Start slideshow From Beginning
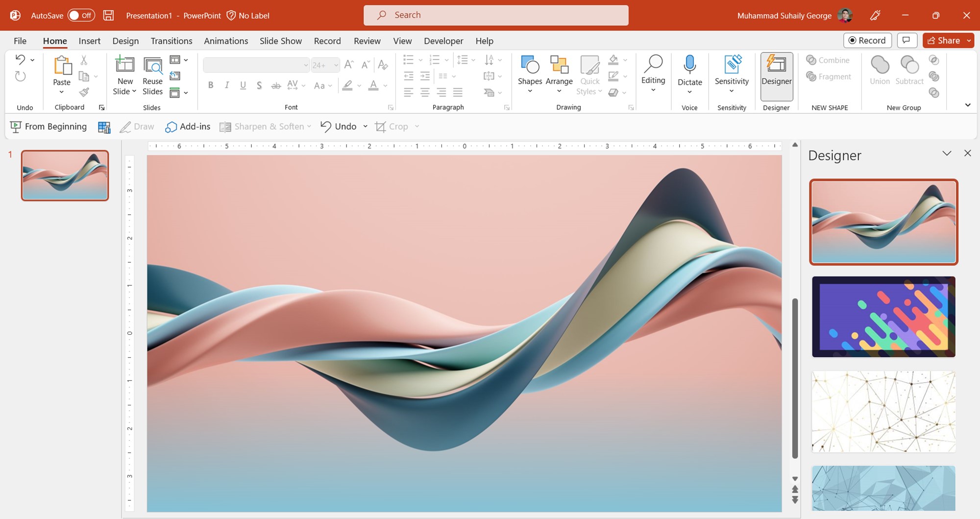 48,126
